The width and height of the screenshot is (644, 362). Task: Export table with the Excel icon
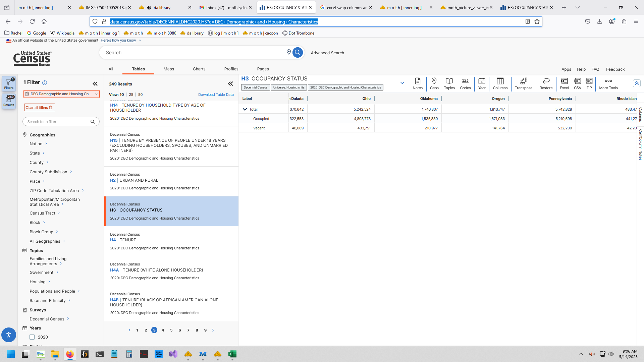point(564,83)
